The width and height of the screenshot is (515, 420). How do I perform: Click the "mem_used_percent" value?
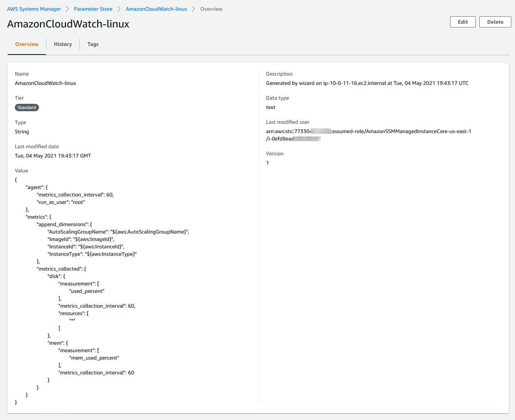(x=94, y=358)
